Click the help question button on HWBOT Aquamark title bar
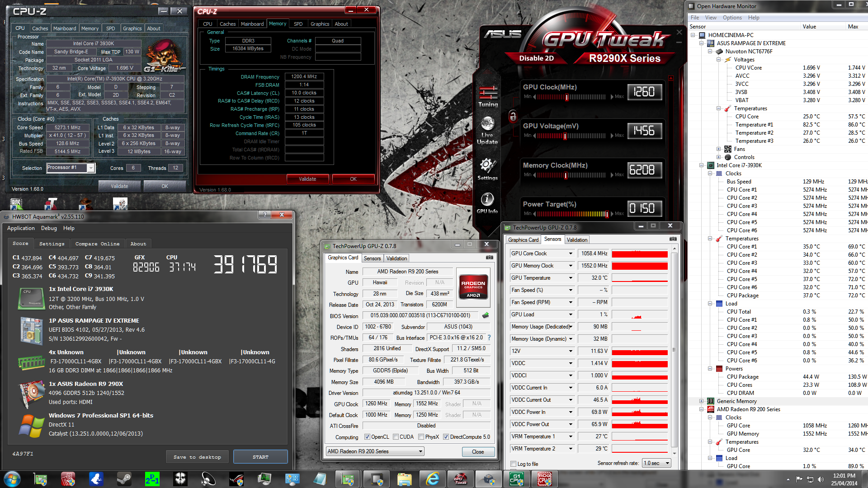The width and height of the screenshot is (868, 488). pyautogui.click(x=265, y=215)
